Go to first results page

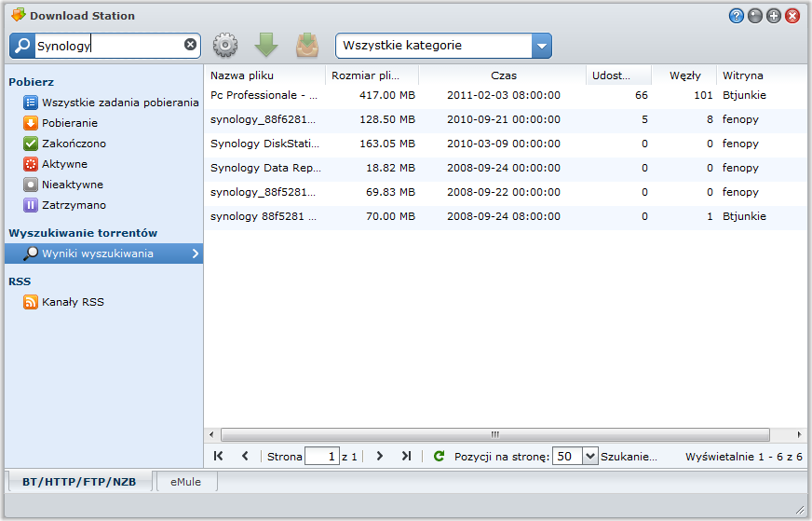pyautogui.click(x=219, y=456)
